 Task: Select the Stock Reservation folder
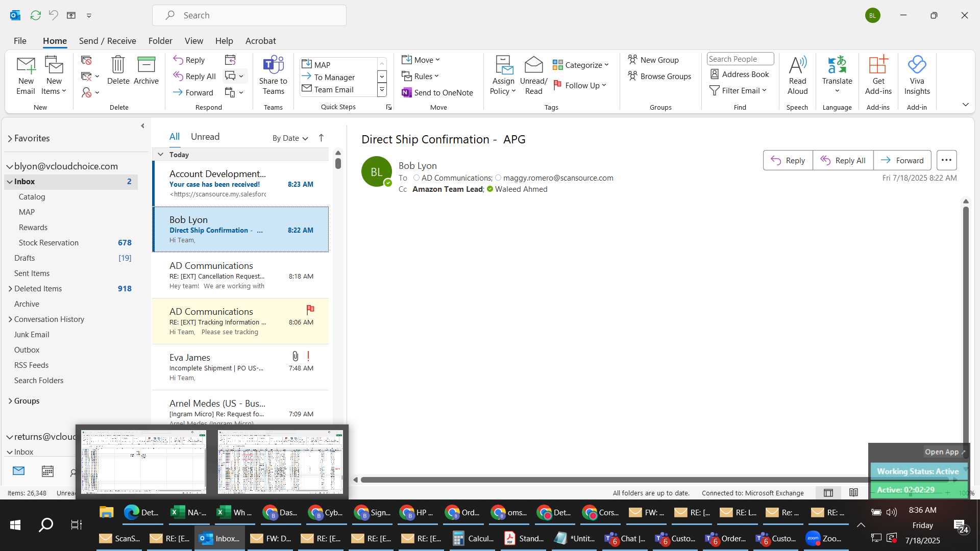pyautogui.click(x=71, y=243)
